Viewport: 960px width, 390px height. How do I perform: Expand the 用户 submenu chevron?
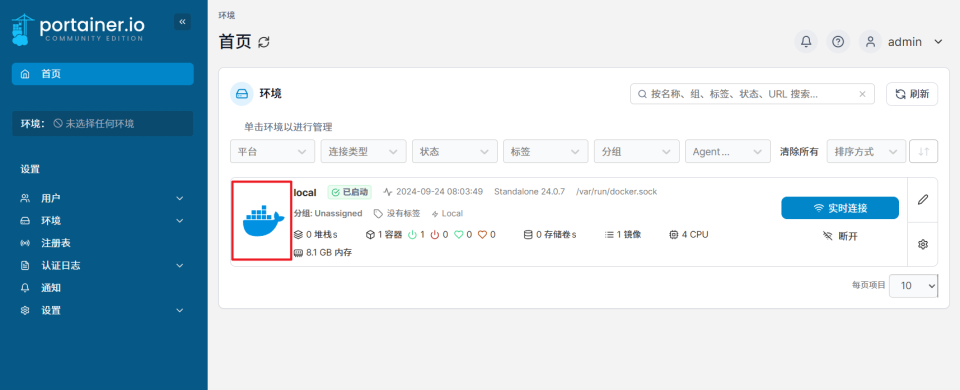pos(179,198)
